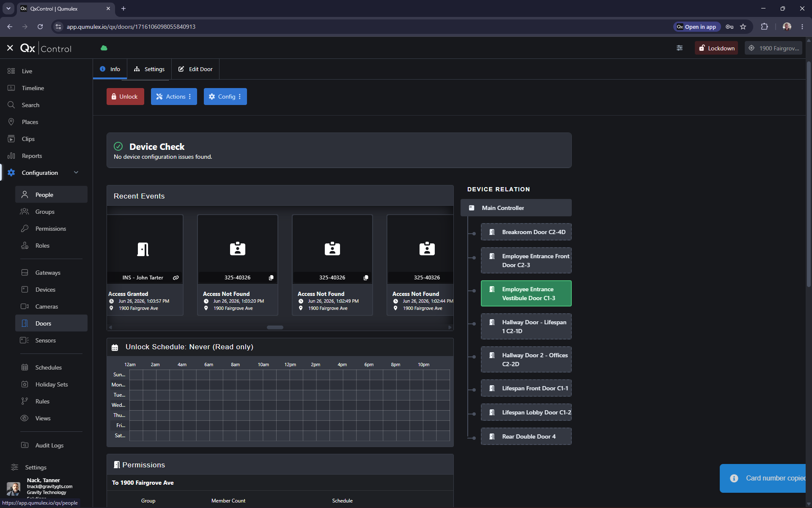Reload the page
This screenshot has width=812, height=508.
[40, 27]
